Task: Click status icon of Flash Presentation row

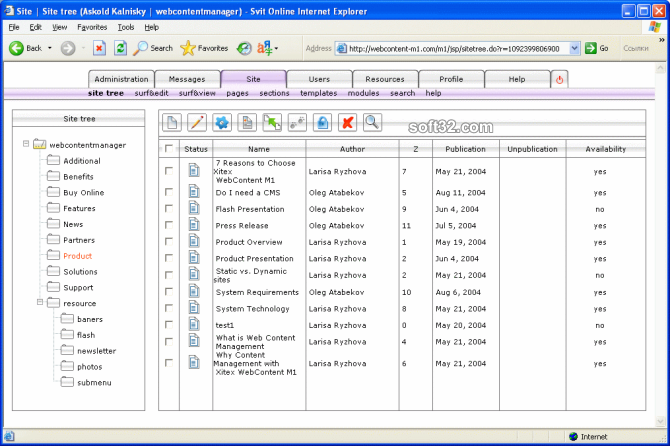Action: point(194,208)
